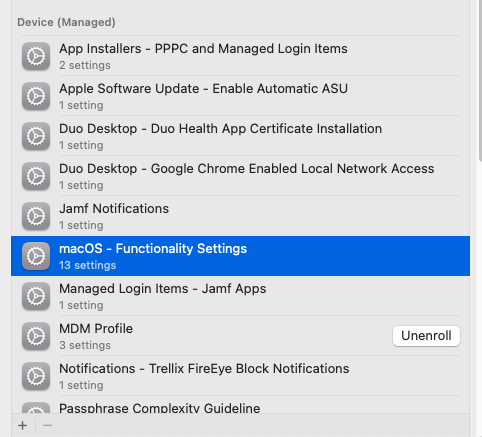The image size is (482, 437).
Task: Click the 2 settings subtitle under App Installers
Action: click(x=85, y=65)
